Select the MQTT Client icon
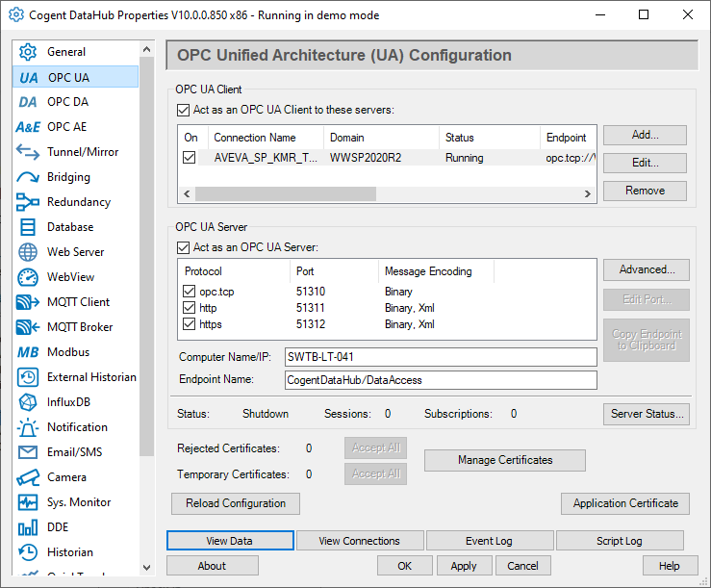Viewport: 711px width, 588px height. tap(28, 302)
